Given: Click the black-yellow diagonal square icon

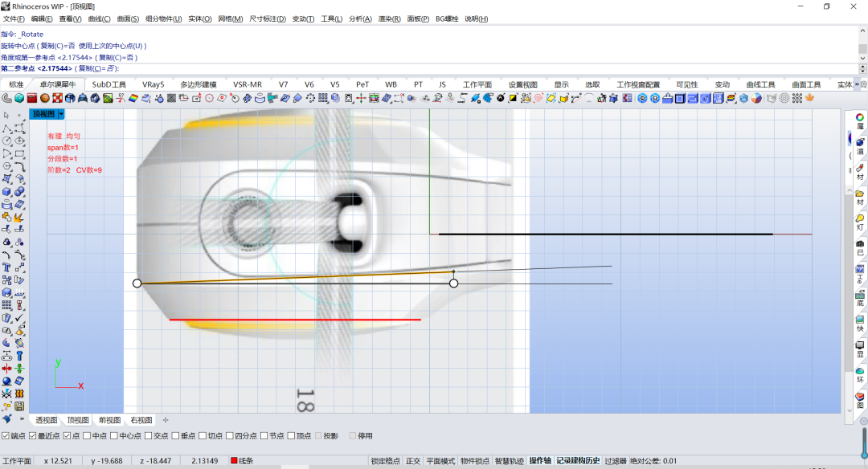Looking at the screenshot, I should point(513,99).
